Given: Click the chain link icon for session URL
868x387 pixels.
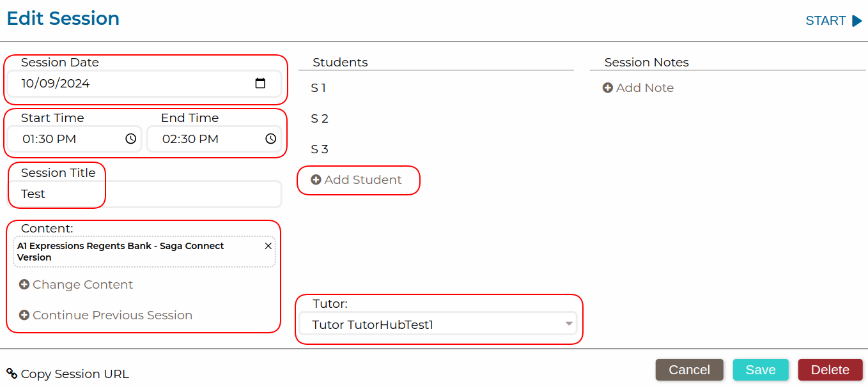Looking at the screenshot, I should click(12, 374).
